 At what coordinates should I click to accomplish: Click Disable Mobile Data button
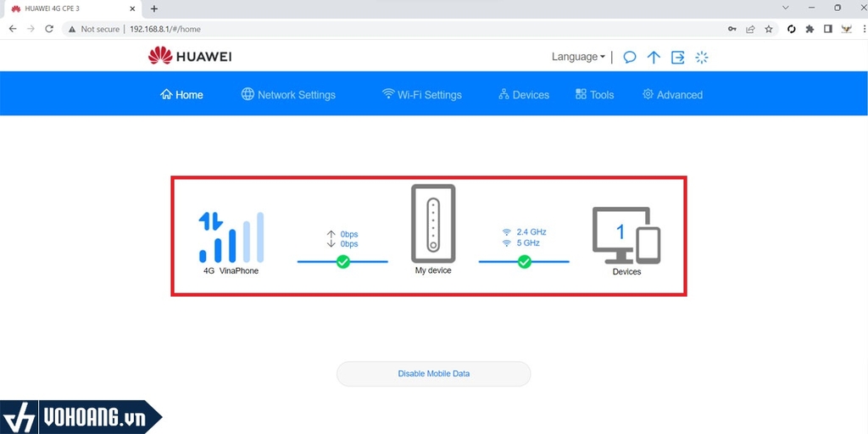pyautogui.click(x=433, y=374)
